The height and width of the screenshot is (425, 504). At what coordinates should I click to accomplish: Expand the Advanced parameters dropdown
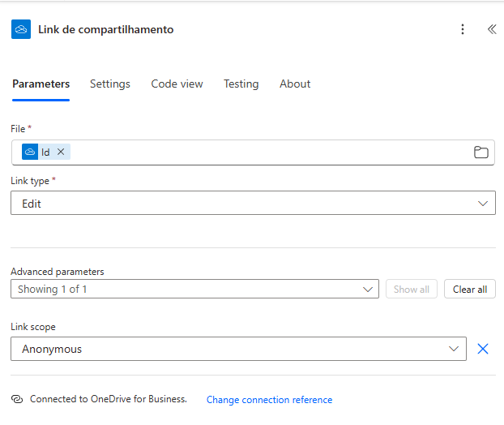(x=194, y=289)
